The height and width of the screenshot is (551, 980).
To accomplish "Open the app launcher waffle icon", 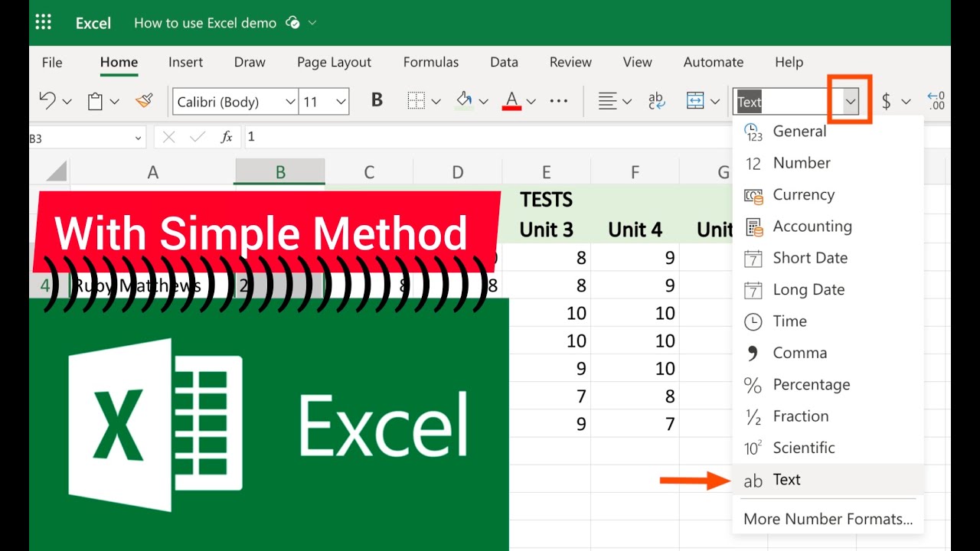I will [x=44, y=22].
